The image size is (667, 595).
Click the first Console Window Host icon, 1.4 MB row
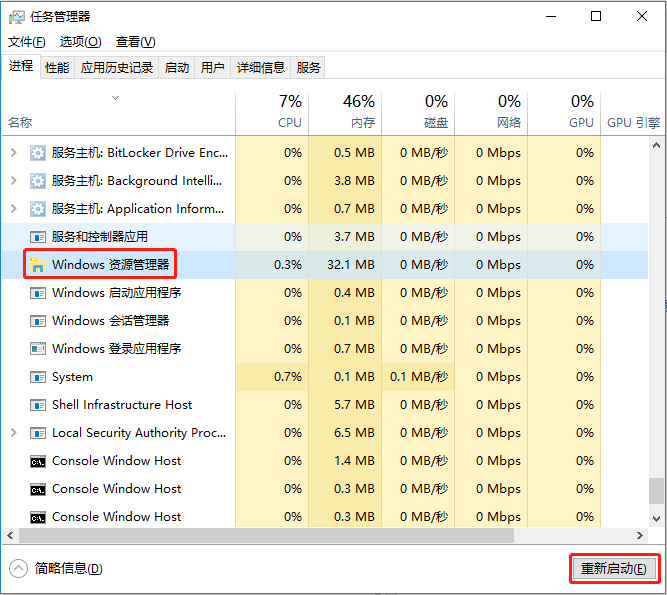(37, 461)
